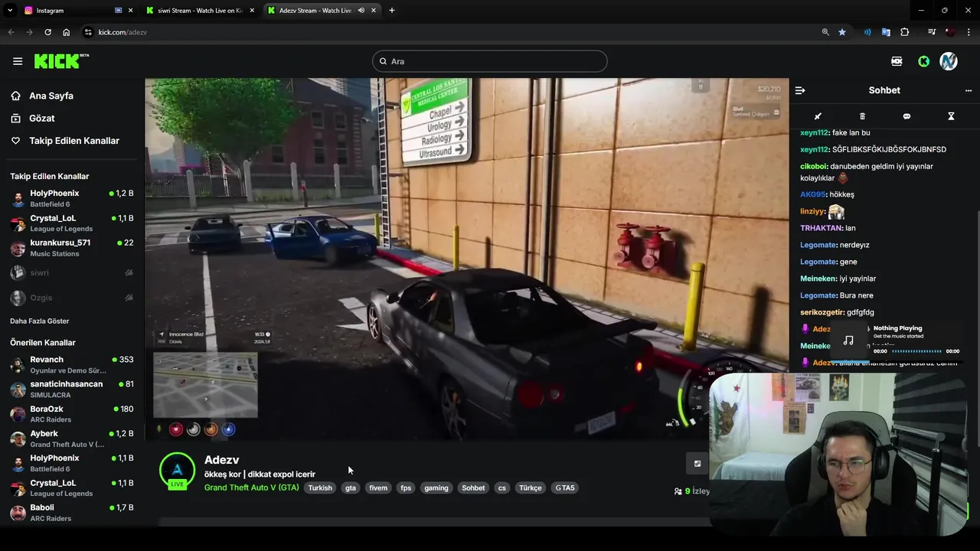Open the media control playlist icon in the toolbar
Viewport: 980px width, 551px height.
[x=932, y=32]
